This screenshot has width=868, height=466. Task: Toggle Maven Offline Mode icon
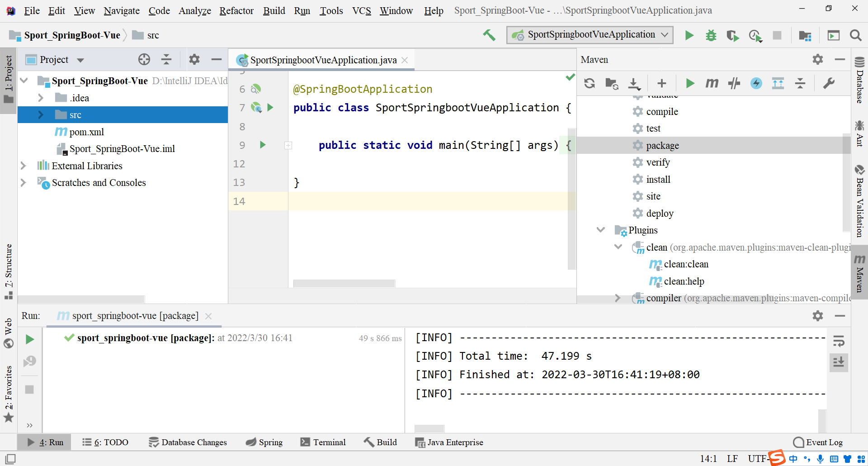[x=734, y=83]
